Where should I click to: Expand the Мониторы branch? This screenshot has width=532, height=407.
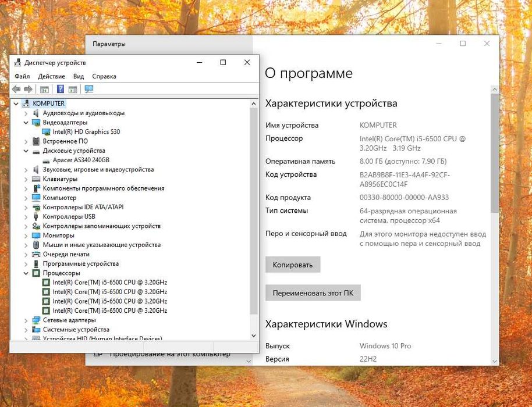coord(26,235)
